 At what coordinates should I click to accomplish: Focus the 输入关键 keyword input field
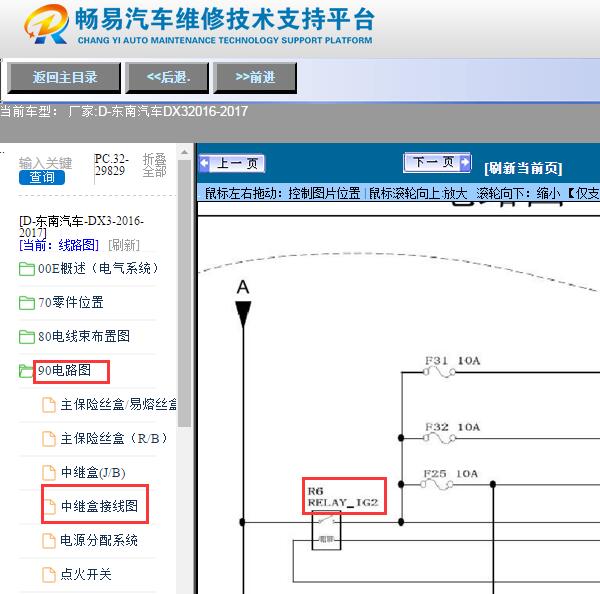pyautogui.click(x=45, y=163)
